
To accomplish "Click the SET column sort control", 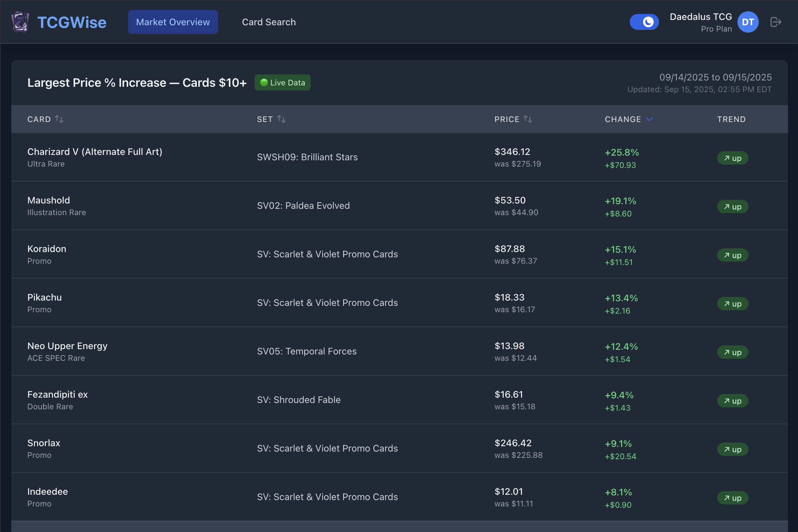I will click(x=281, y=119).
